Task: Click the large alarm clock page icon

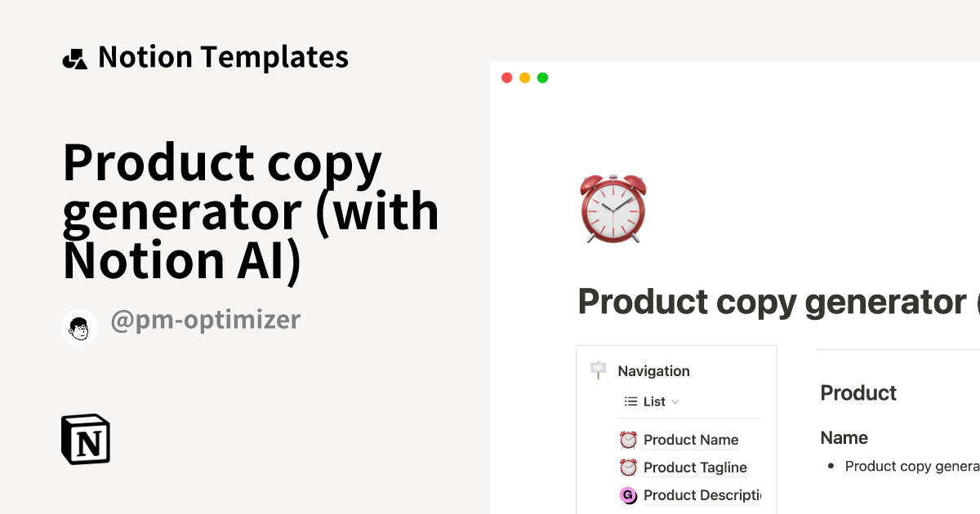Action: [612, 208]
